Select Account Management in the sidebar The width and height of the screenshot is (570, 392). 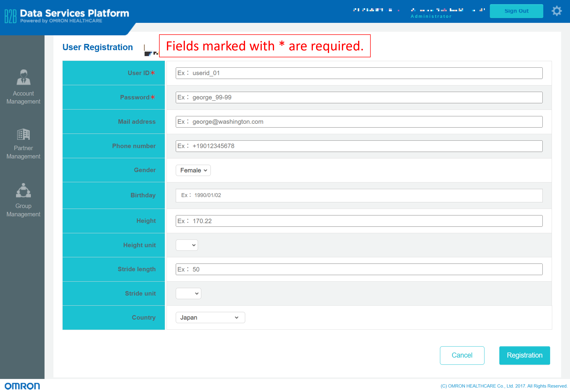[x=23, y=97]
